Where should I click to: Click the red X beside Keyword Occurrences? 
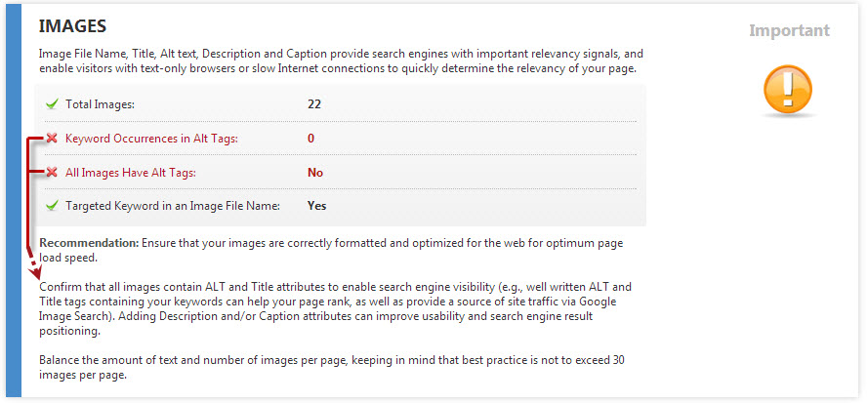click(x=52, y=139)
